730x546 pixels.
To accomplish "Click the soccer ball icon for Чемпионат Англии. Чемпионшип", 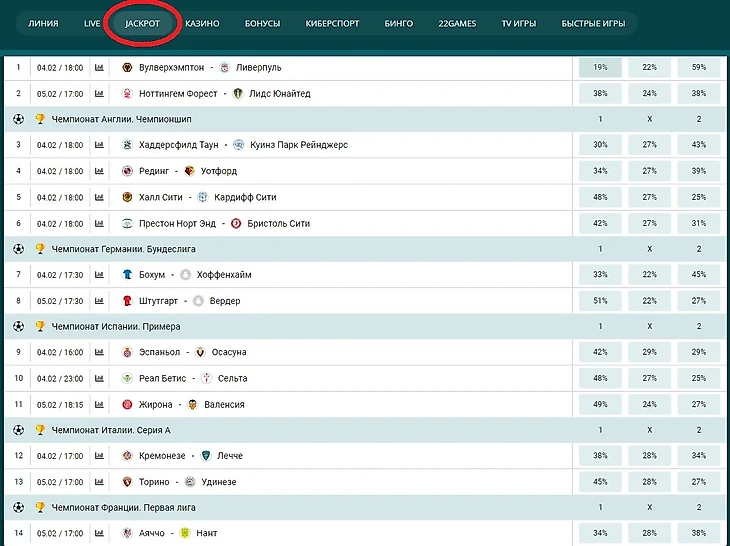I will [x=18, y=119].
